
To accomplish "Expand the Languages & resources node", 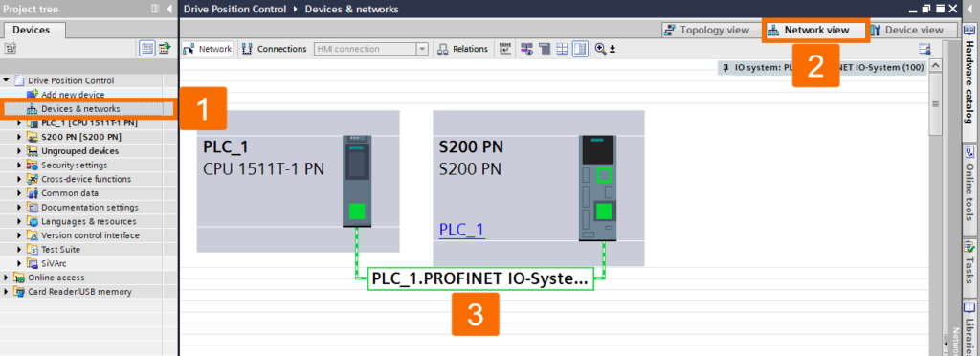I will [19, 221].
